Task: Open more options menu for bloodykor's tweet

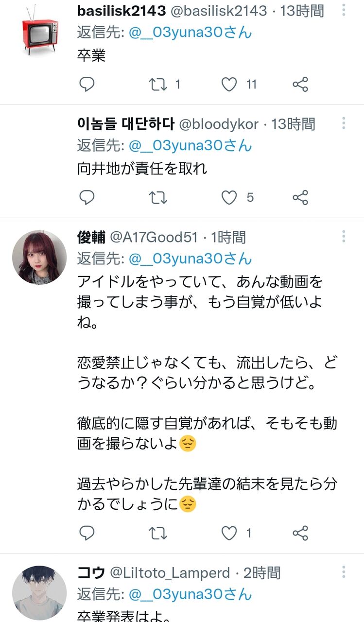Action: pyautogui.click(x=344, y=123)
